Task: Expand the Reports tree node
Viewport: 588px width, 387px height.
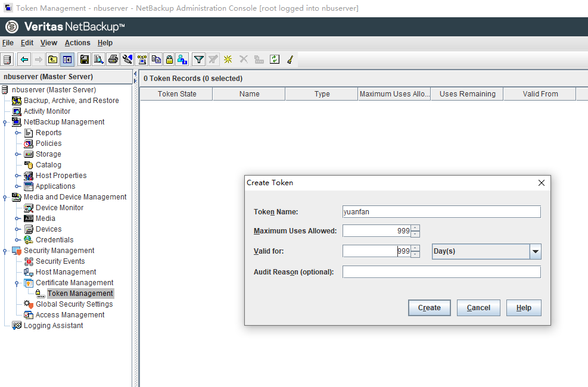Action: click(18, 133)
